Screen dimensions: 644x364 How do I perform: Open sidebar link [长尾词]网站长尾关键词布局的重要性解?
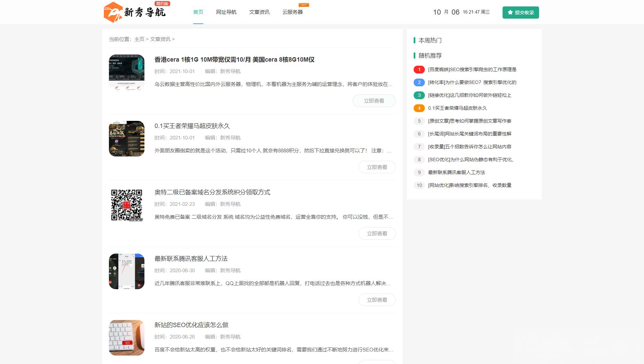[x=470, y=134]
